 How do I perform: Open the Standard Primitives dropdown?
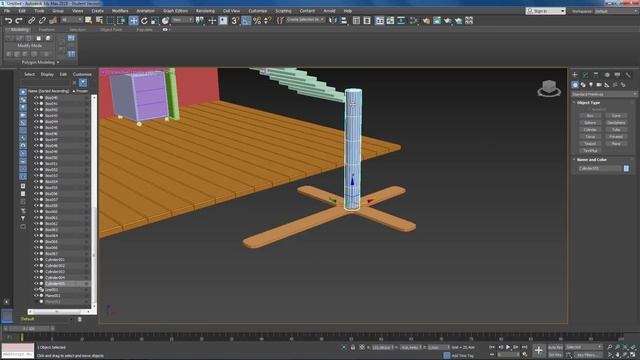(603, 94)
